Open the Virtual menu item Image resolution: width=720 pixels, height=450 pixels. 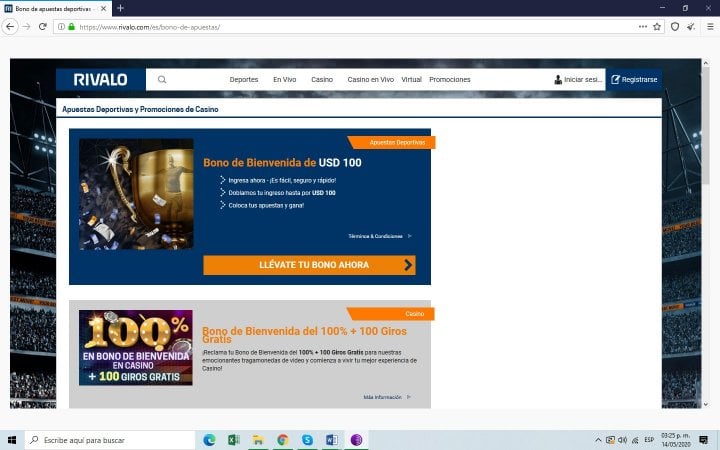(x=411, y=79)
